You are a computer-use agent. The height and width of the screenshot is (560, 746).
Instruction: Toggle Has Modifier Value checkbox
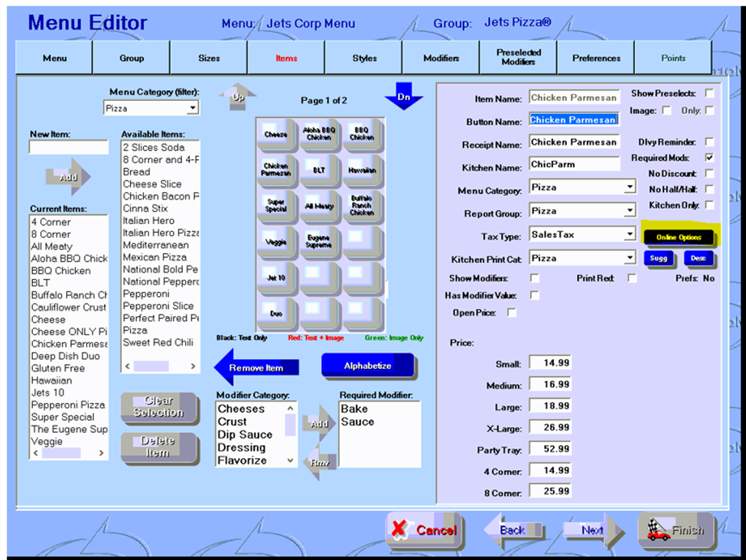pos(535,295)
